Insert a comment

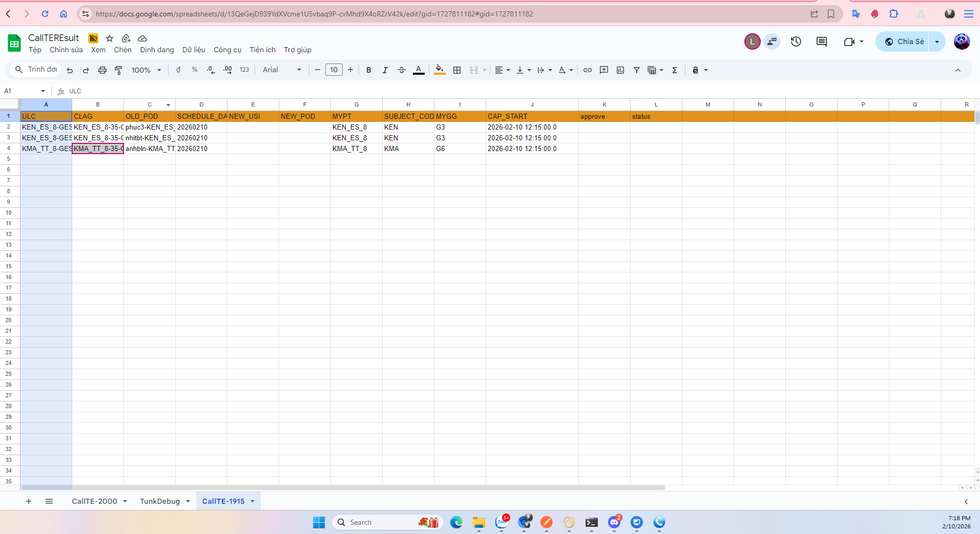click(604, 70)
